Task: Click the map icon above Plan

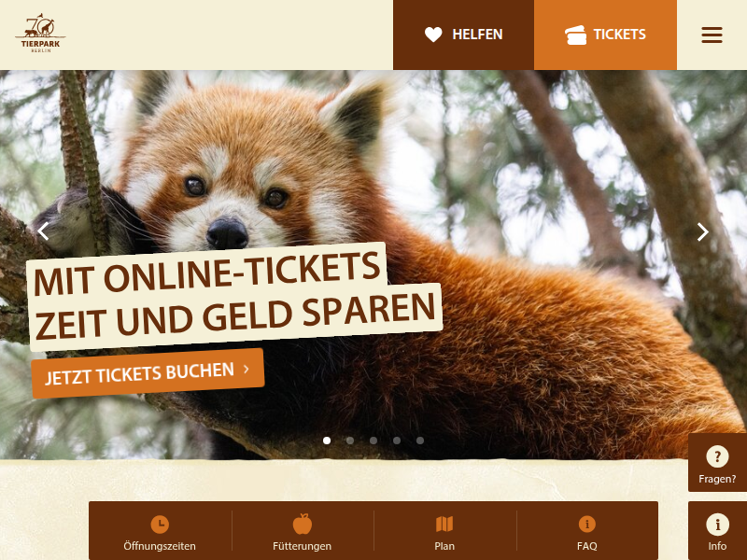Action: pos(444,525)
